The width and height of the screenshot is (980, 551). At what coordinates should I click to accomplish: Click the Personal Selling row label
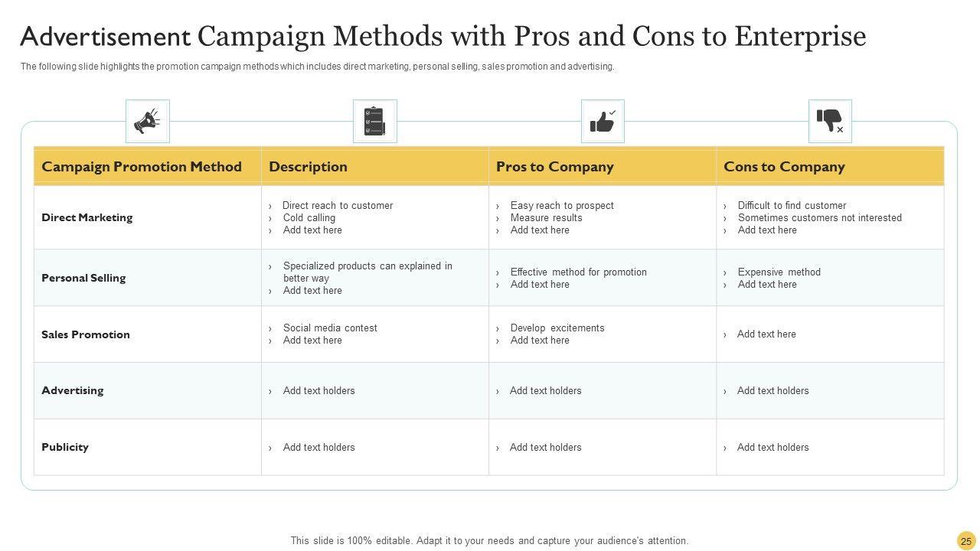83,278
